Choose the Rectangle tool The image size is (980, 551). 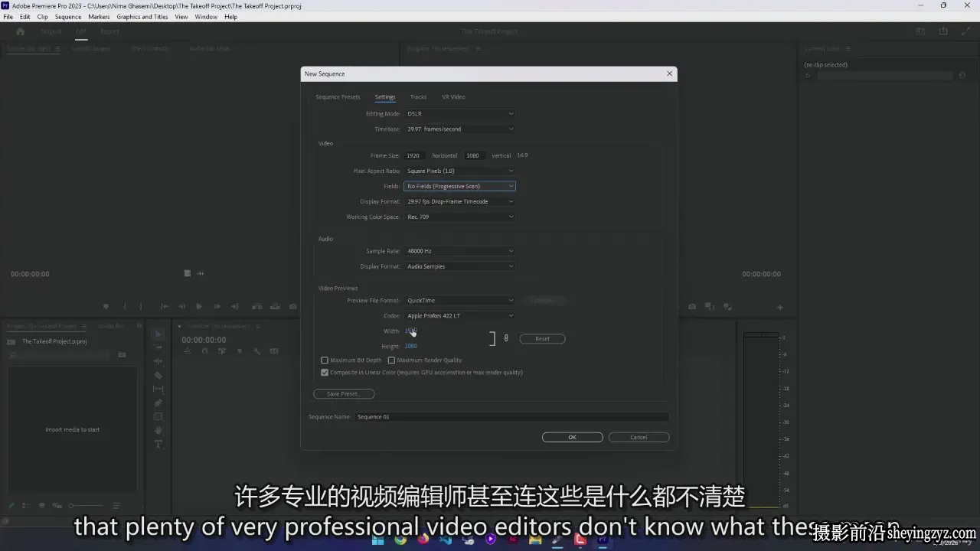158,416
